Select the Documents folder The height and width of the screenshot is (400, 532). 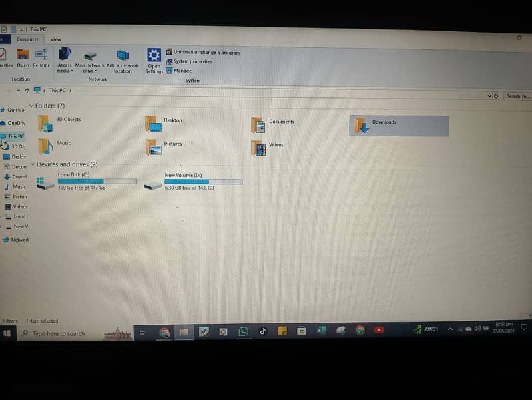click(273, 125)
